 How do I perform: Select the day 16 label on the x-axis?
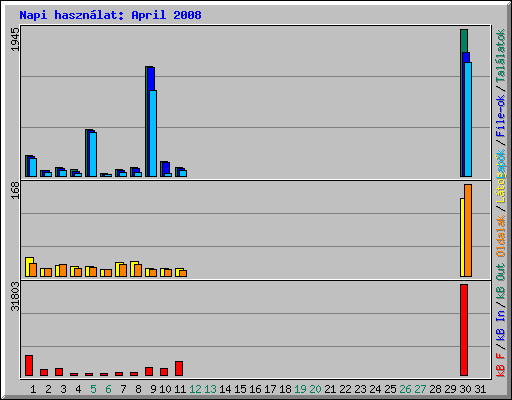coord(255,389)
